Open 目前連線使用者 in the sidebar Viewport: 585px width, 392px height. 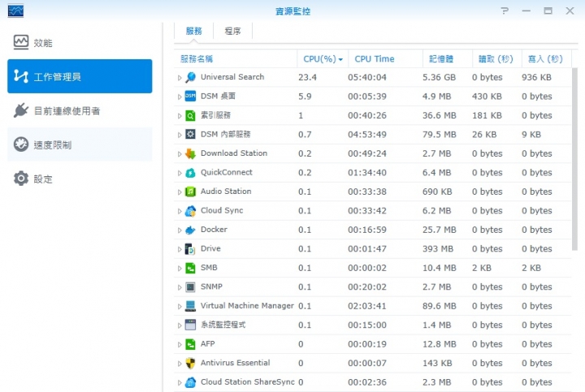80,110
